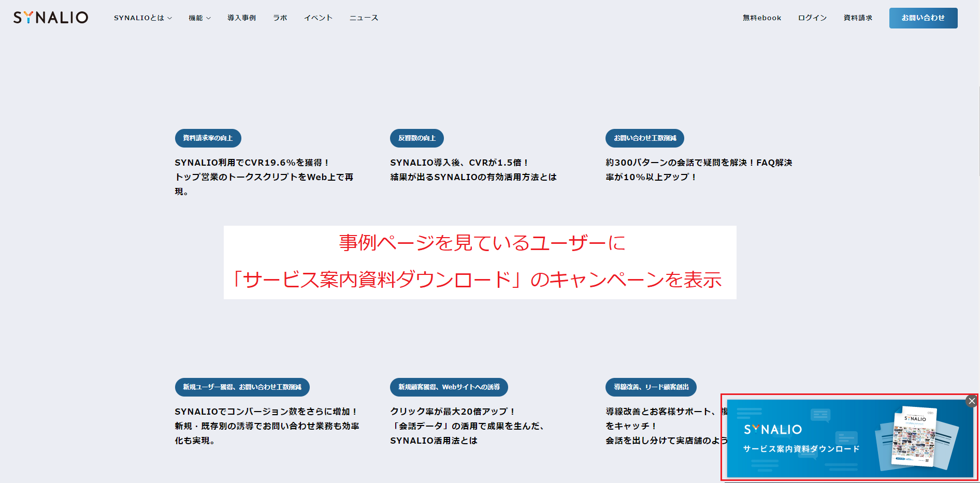
Task: Expand the 機能 dropdown menu
Action: tap(199, 18)
